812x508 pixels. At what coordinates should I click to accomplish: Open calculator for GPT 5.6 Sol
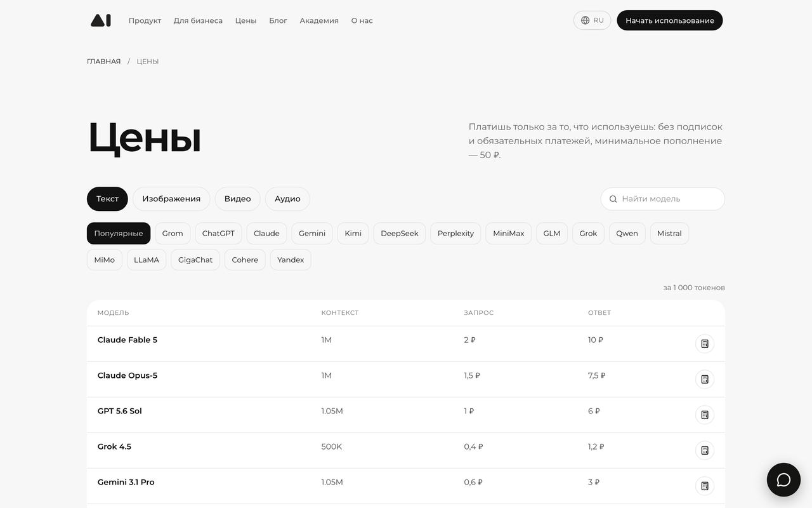tap(704, 415)
